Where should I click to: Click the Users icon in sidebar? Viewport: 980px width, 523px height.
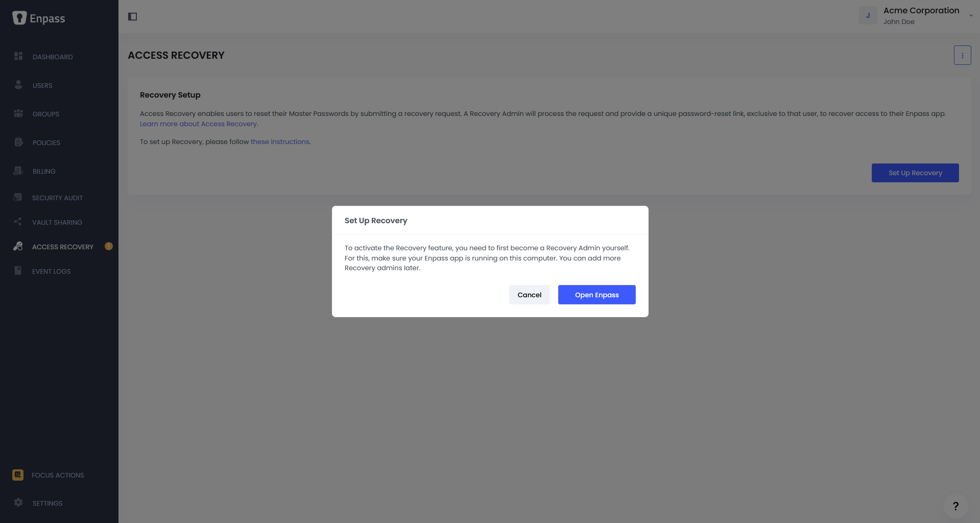click(18, 85)
